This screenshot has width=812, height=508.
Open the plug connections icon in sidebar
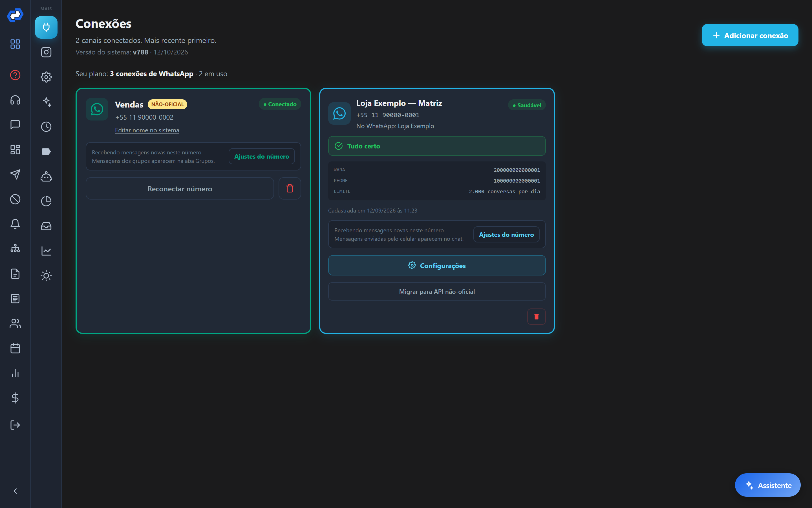[46, 27]
